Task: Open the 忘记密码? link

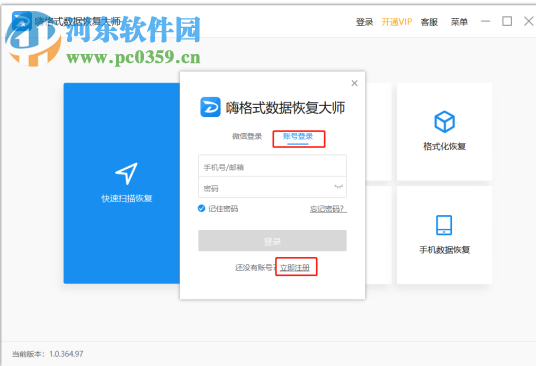Action: tap(328, 209)
